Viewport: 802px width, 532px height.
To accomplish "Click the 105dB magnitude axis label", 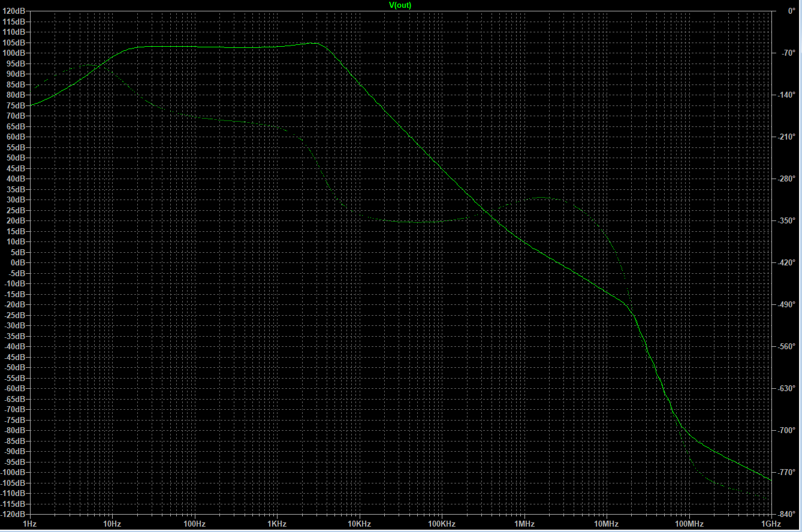I will click(14, 43).
